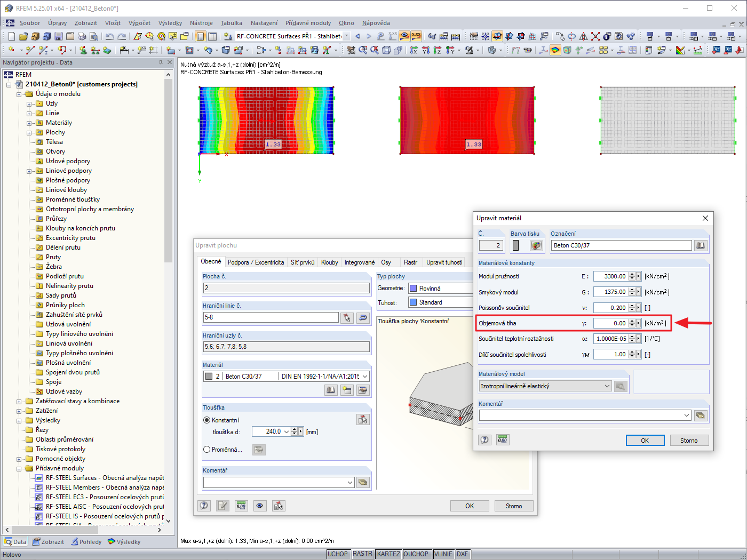Open the color palette picker for Barva tisku

(x=536, y=245)
